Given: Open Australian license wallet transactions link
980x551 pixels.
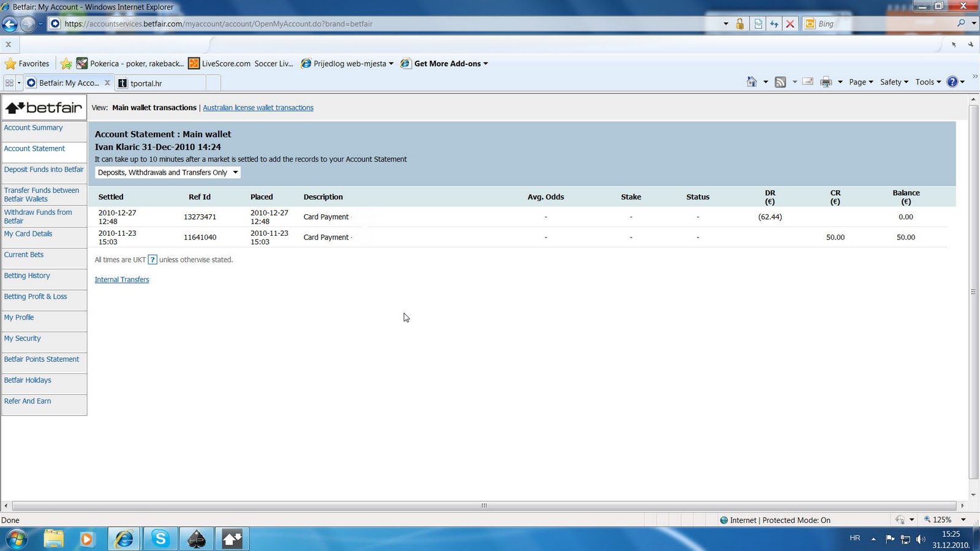Looking at the screenshot, I should (x=258, y=108).
